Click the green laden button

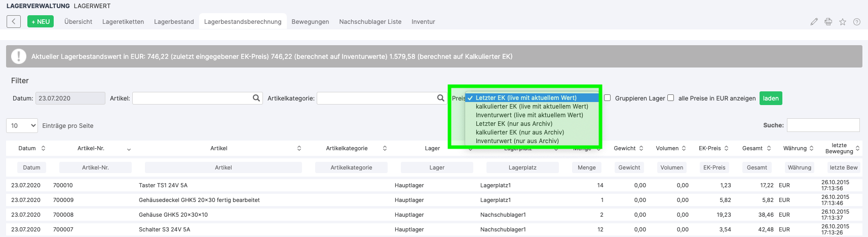tap(770, 98)
